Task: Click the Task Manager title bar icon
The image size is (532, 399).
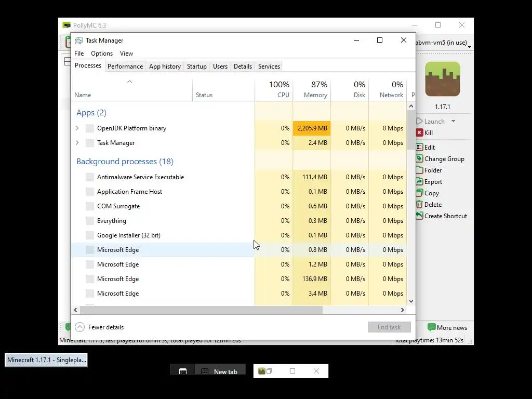Action: point(79,41)
